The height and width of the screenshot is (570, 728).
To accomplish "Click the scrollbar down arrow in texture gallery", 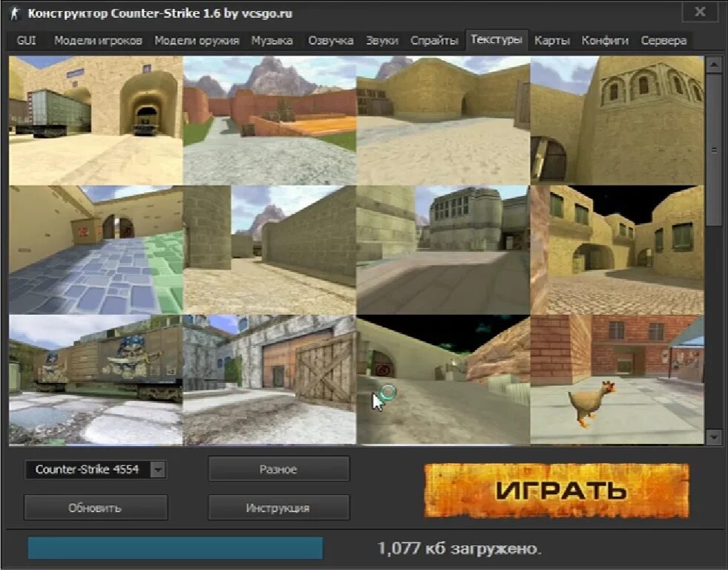I will pos(714,436).
